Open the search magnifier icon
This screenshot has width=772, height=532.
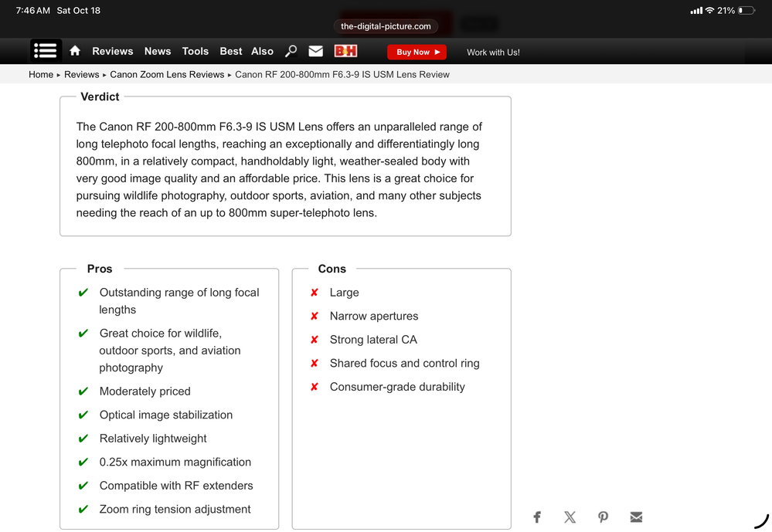point(291,51)
